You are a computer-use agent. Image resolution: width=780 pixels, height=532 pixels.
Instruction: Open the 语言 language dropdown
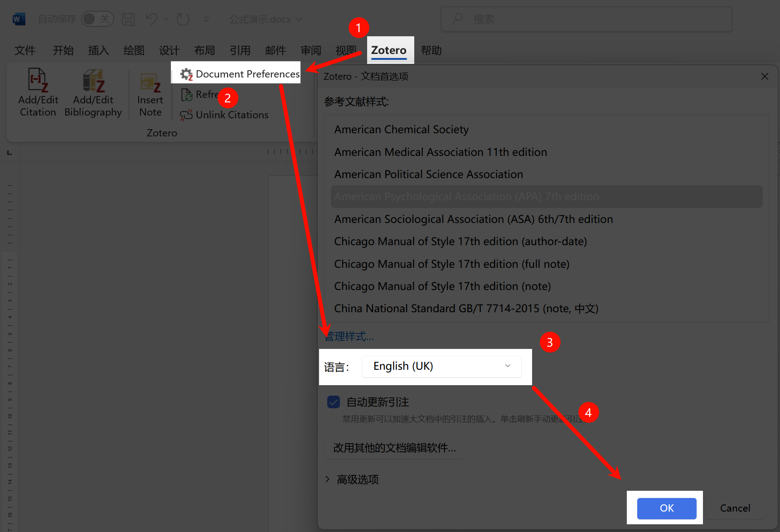pyautogui.click(x=441, y=366)
